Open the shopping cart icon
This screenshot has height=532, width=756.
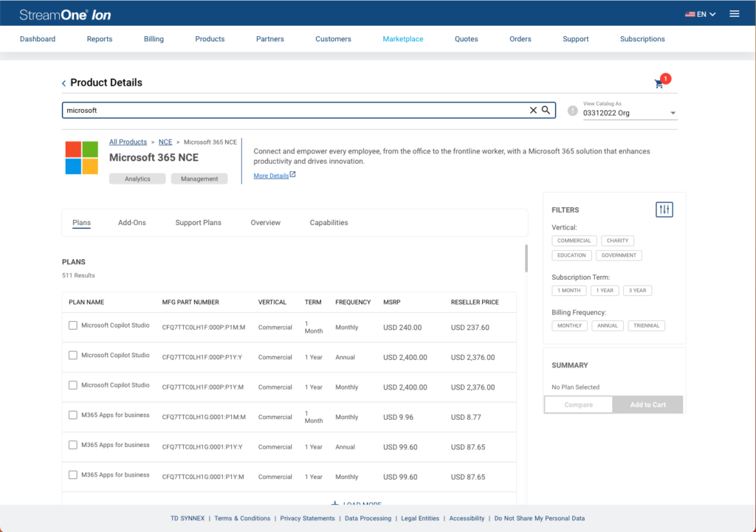pyautogui.click(x=659, y=84)
